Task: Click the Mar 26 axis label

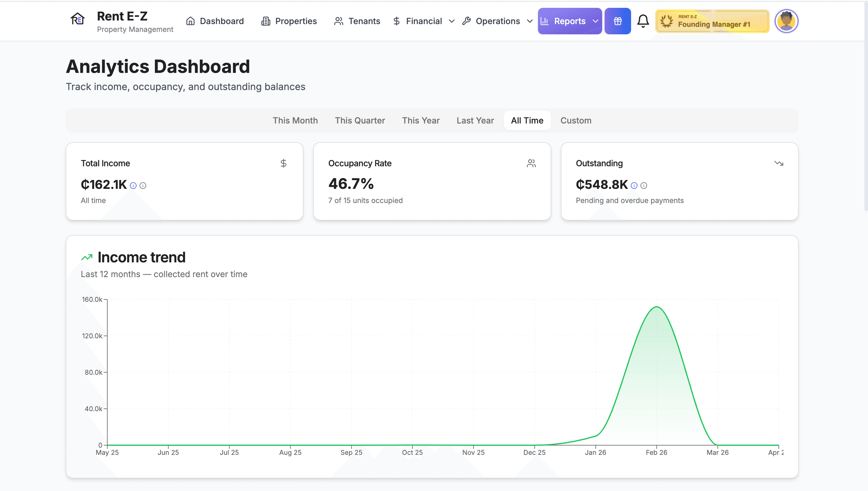Action: tap(718, 452)
